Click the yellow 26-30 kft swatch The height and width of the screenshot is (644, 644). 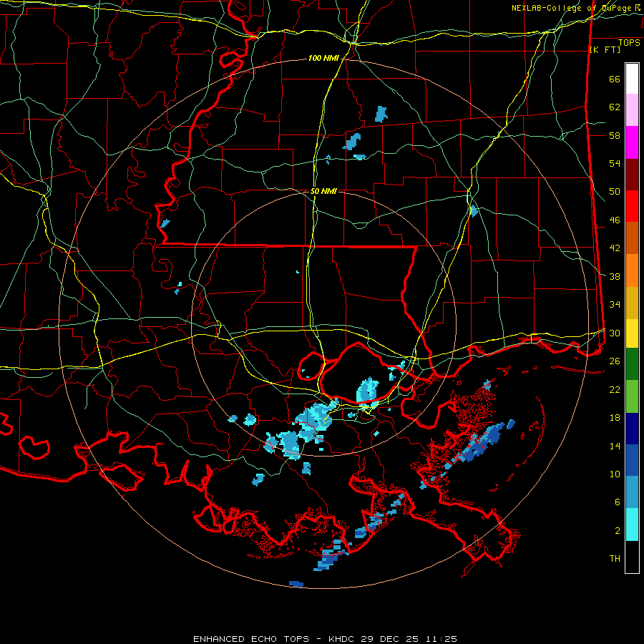632,333
